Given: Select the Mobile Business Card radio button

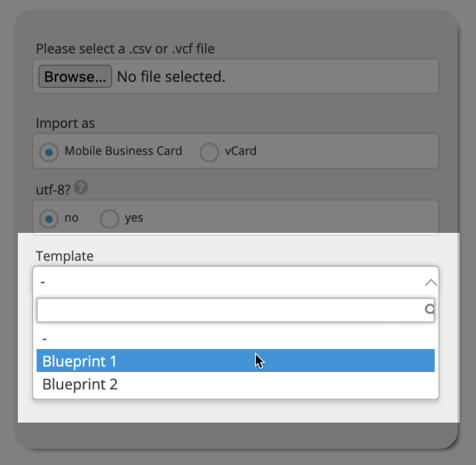Looking at the screenshot, I should [x=49, y=152].
